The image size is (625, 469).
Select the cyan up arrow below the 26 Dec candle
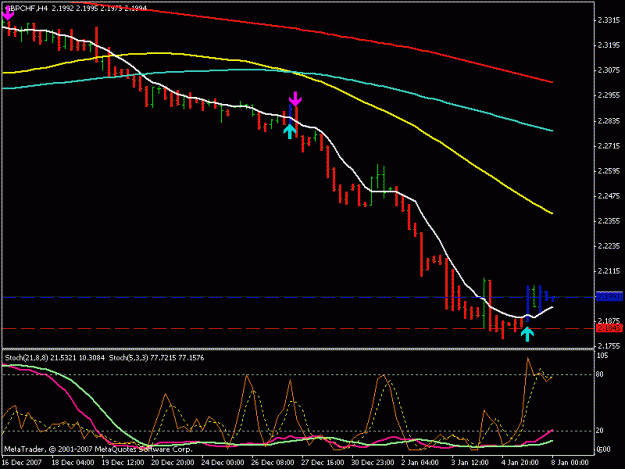tap(290, 131)
